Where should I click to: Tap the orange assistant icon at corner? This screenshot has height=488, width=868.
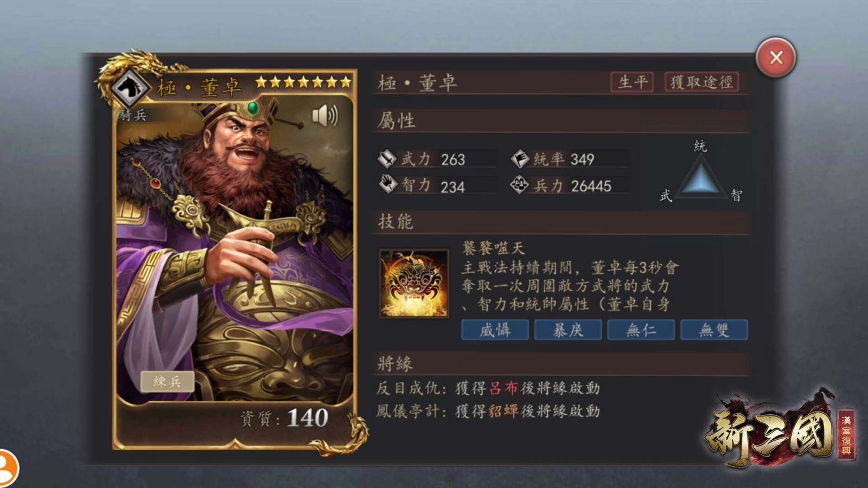[x=8, y=467]
